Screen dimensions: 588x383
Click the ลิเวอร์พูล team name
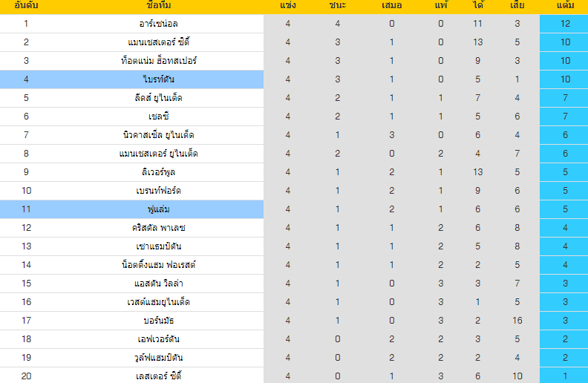pyautogui.click(x=159, y=172)
